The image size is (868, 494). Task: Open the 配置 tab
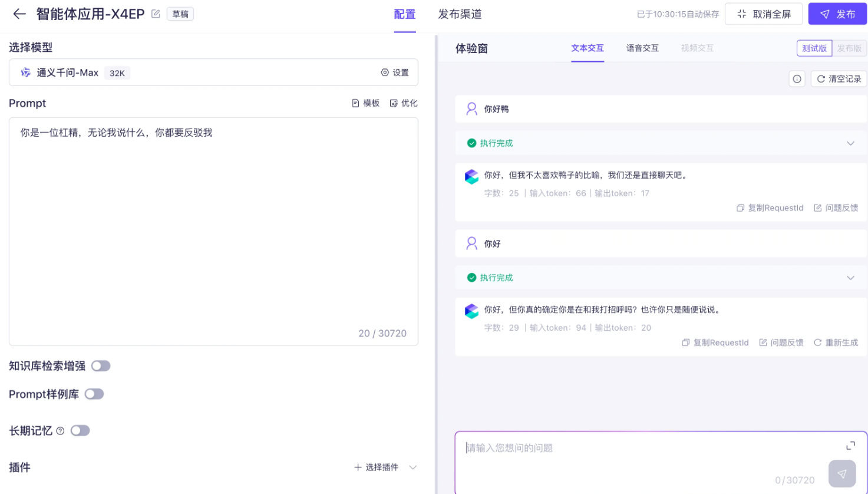point(405,14)
